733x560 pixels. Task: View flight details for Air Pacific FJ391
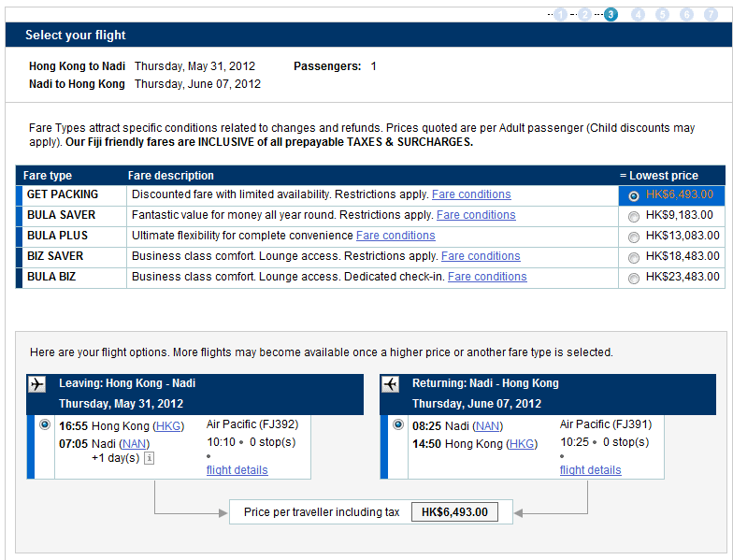(590, 470)
